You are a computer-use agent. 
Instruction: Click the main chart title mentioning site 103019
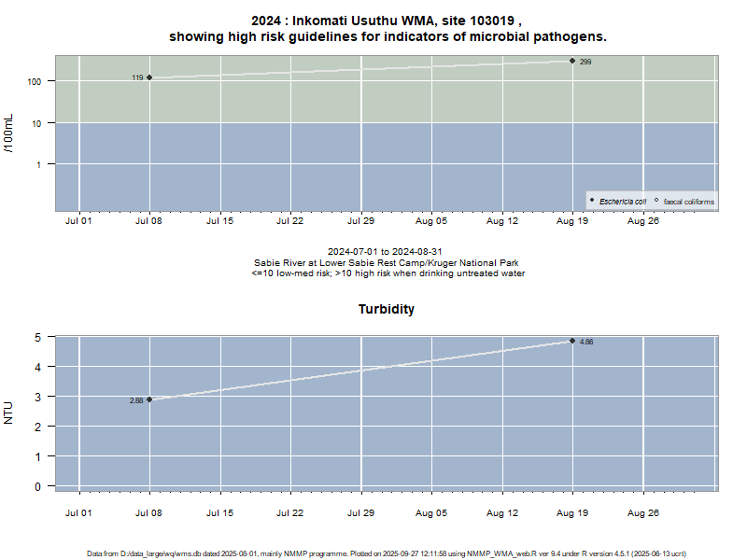pyautogui.click(x=387, y=29)
